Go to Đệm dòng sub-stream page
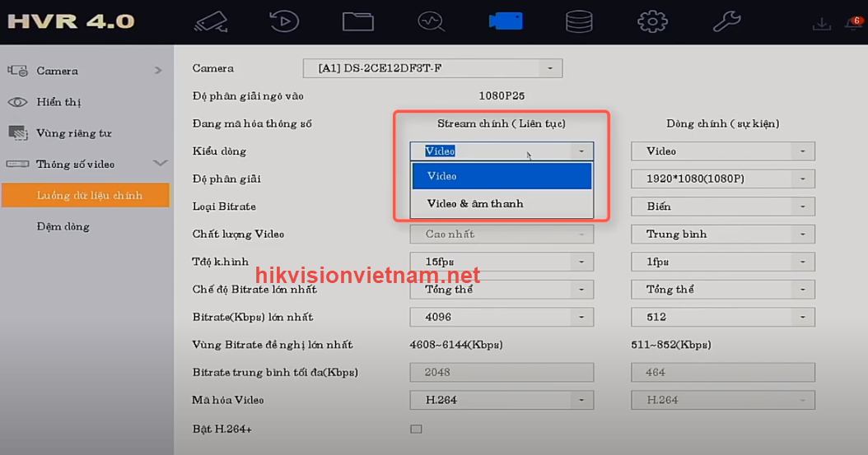Screen dimensions: 868x455 63,226
